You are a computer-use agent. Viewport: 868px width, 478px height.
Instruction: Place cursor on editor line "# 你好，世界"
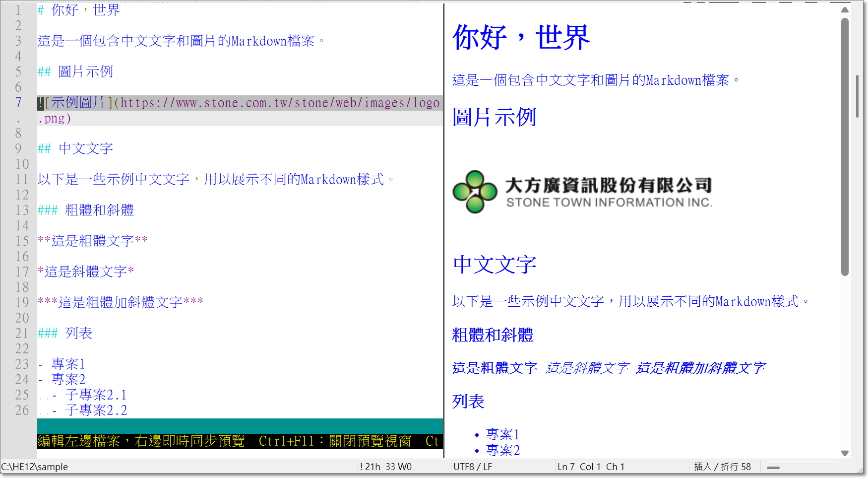pos(79,10)
